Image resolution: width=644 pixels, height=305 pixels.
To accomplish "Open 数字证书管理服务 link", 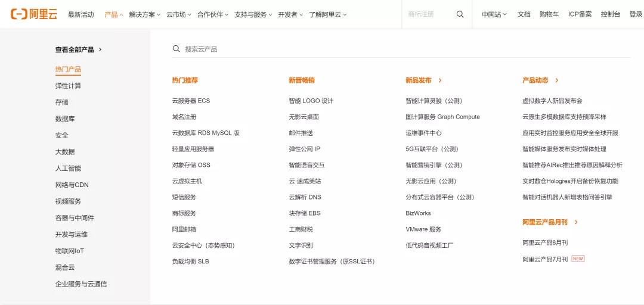I will pos(332,262).
